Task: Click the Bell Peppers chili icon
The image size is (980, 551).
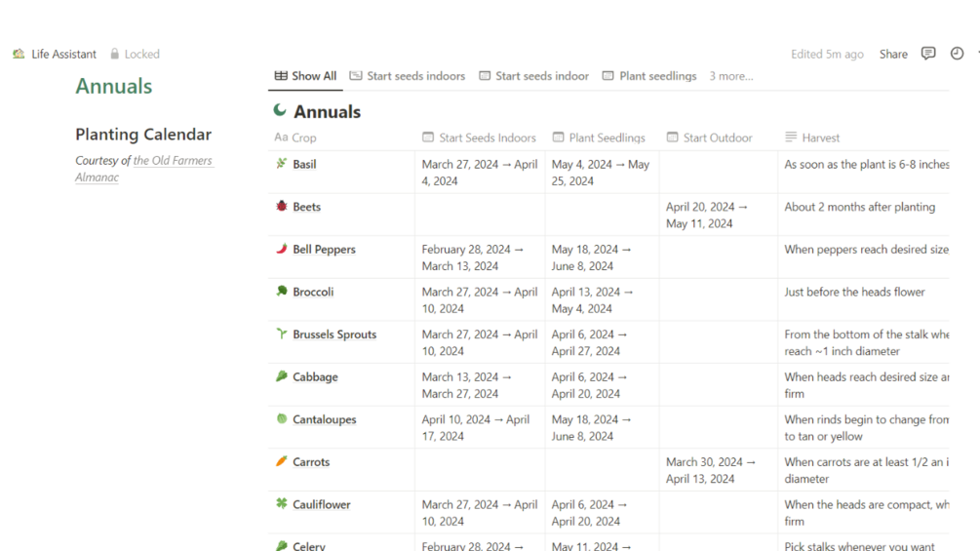Action: pos(282,249)
